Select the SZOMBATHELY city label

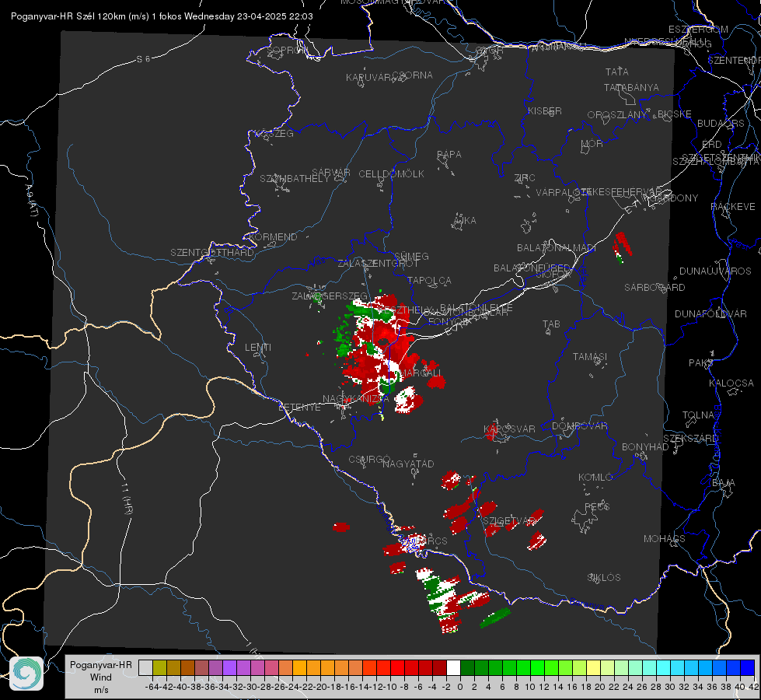295,179
